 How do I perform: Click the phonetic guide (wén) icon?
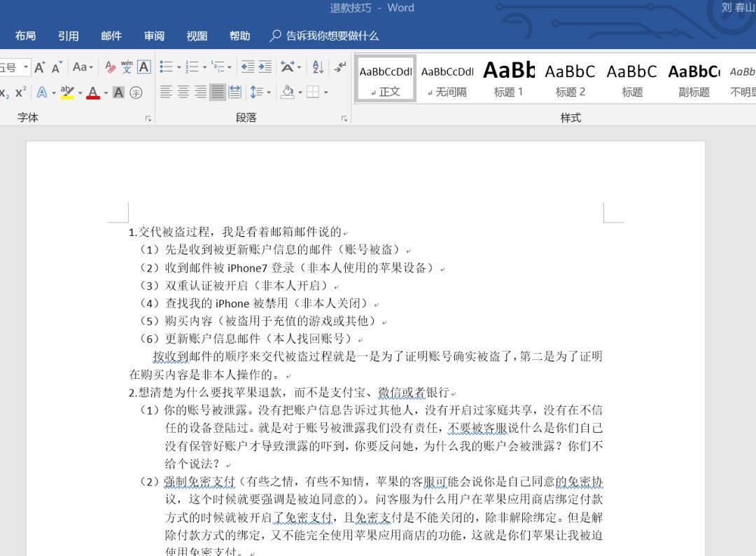coord(127,67)
